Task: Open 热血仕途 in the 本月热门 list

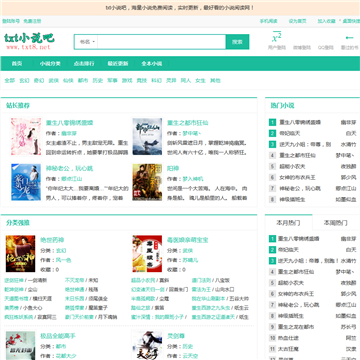Action: point(288,338)
